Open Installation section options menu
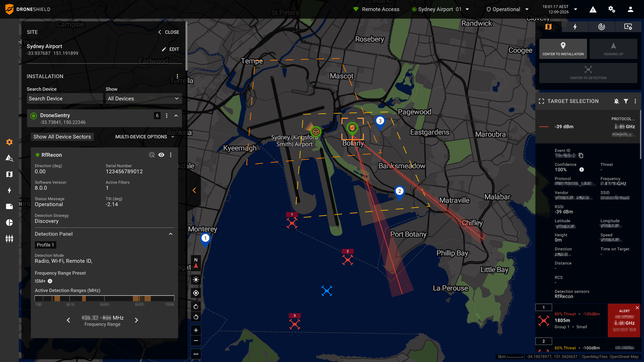The height and width of the screenshot is (362, 644). click(x=177, y=76)
